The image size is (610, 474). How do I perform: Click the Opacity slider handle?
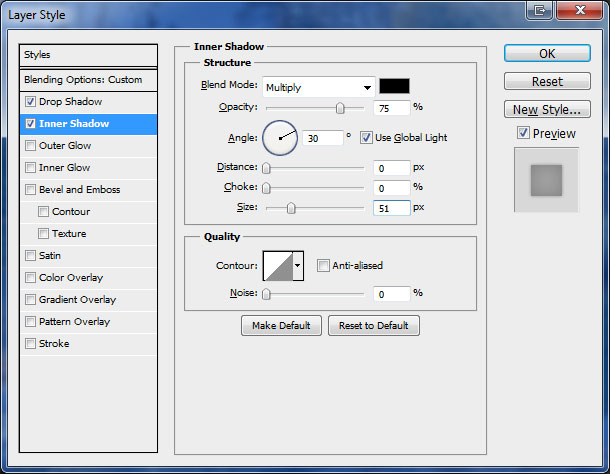341,107
